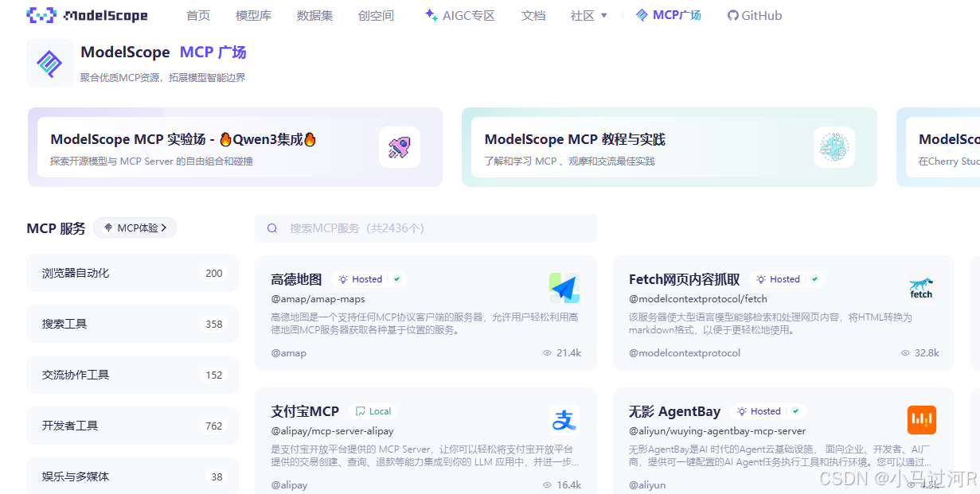Click the 762 count on 开发者工具
The image size is (980, 494).
[x=214, y=426]
